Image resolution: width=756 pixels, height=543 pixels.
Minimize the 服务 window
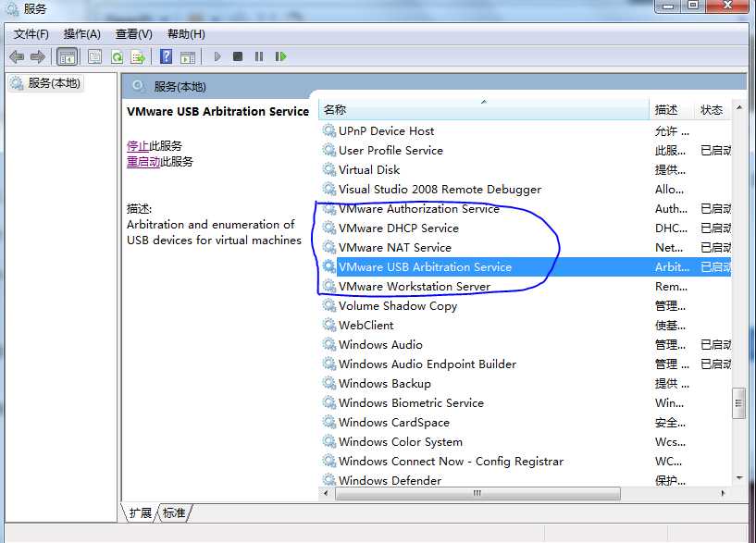click(668, 6)
